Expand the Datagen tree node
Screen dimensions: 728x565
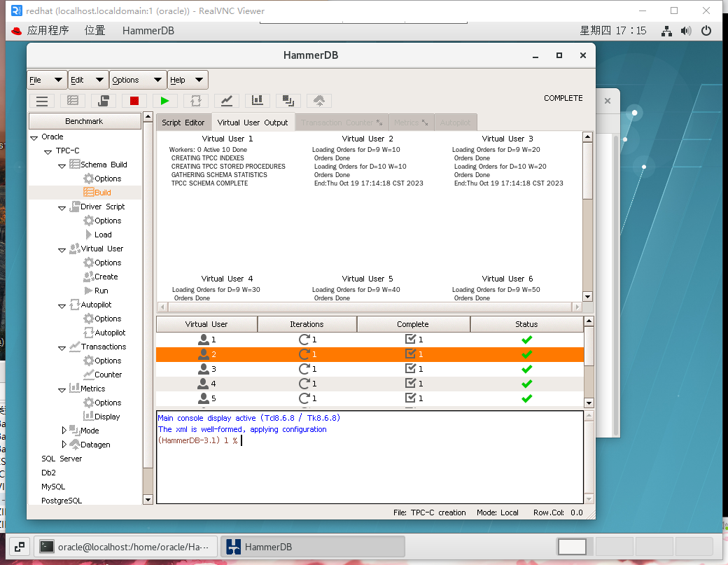tap(64, 445)
